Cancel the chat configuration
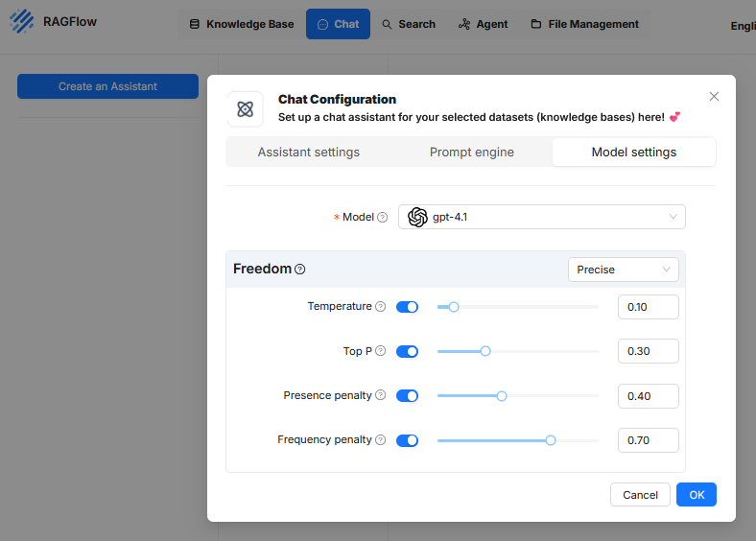756x541 pixels. click(x=640, y=495)
